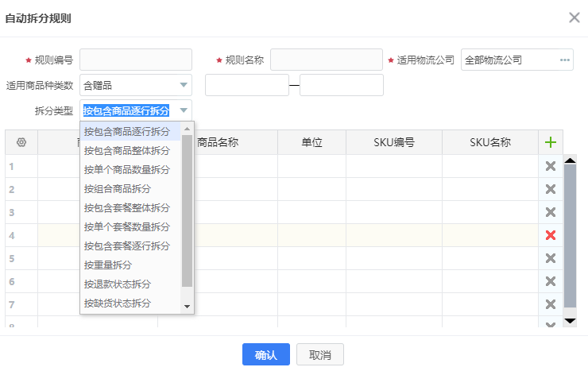
Task: Delete row 6 with its X icon
Action: [x=551, y=281]
